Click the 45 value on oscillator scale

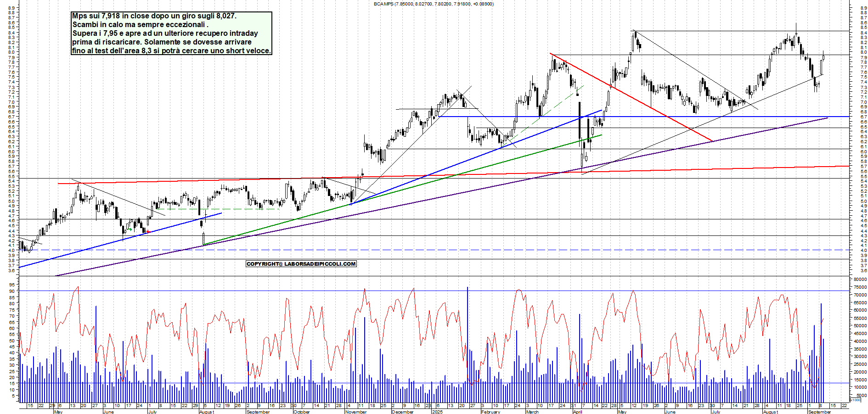12,347
